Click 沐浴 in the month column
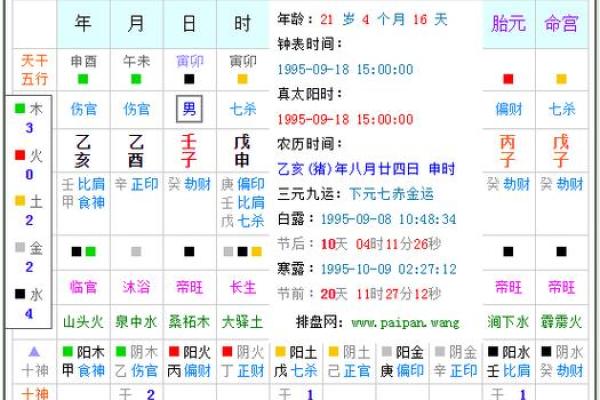 (x=136, y=287)
